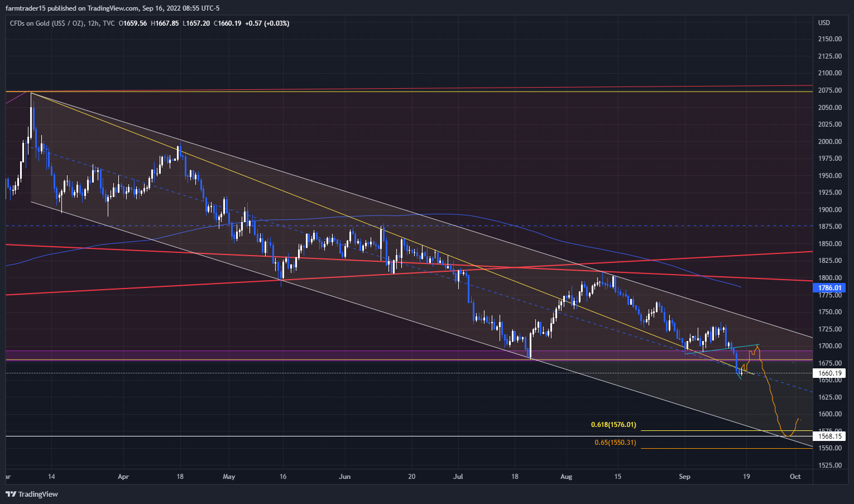Image resolution: width=854 pixels, height=504 pixels.
Task: Select the close value C1660.19 in the legend
Action: [x=227, y=23]
